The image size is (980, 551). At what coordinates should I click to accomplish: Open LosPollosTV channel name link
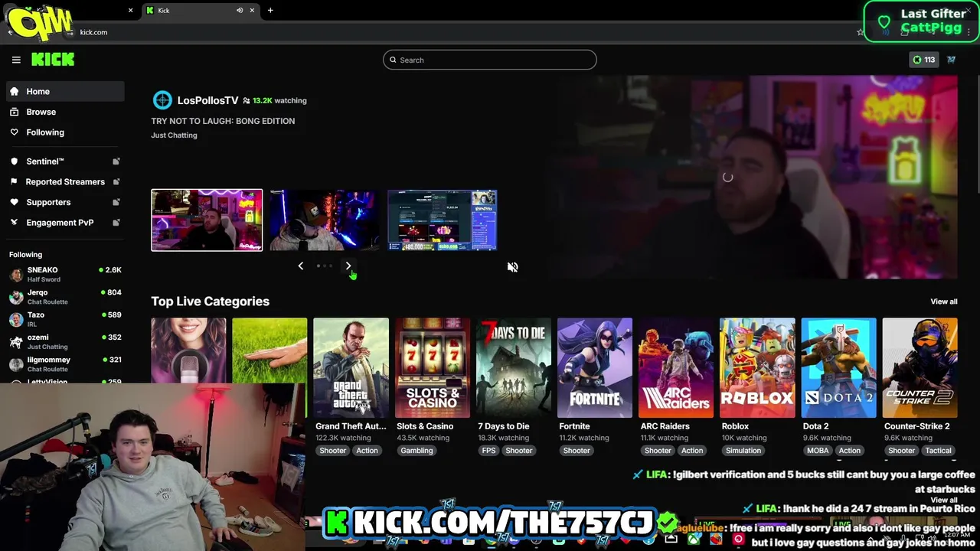point(207,100)
